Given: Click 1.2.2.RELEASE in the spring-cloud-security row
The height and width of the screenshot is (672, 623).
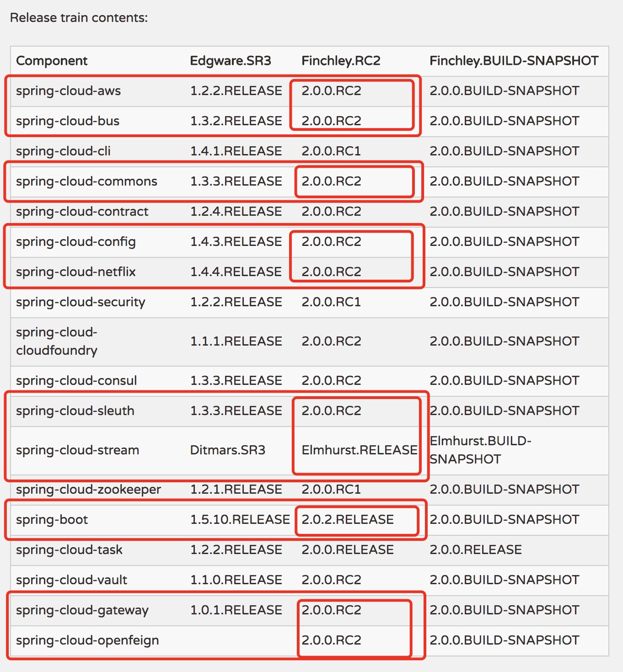Looking at the screenshot, I should point(236,302).
